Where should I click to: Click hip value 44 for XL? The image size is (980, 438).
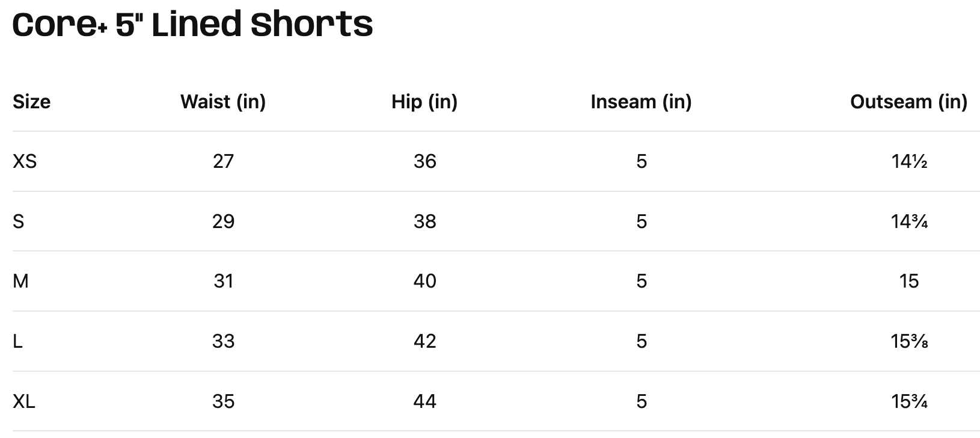424,401
